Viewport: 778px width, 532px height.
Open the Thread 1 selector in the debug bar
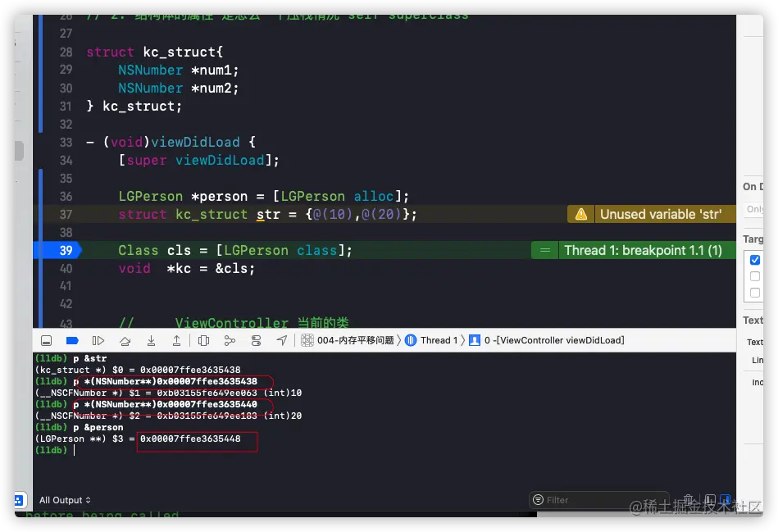(x=432, y=340)
